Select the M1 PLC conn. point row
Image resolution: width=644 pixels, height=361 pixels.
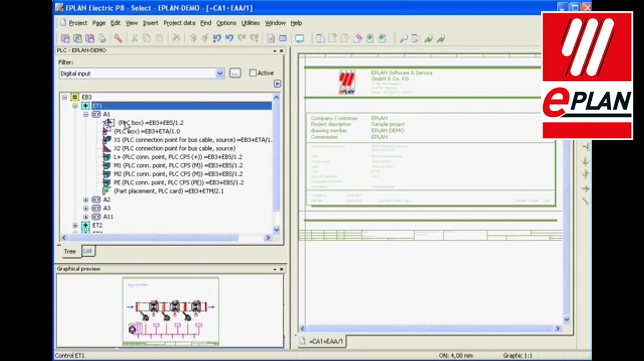point(178,165)
